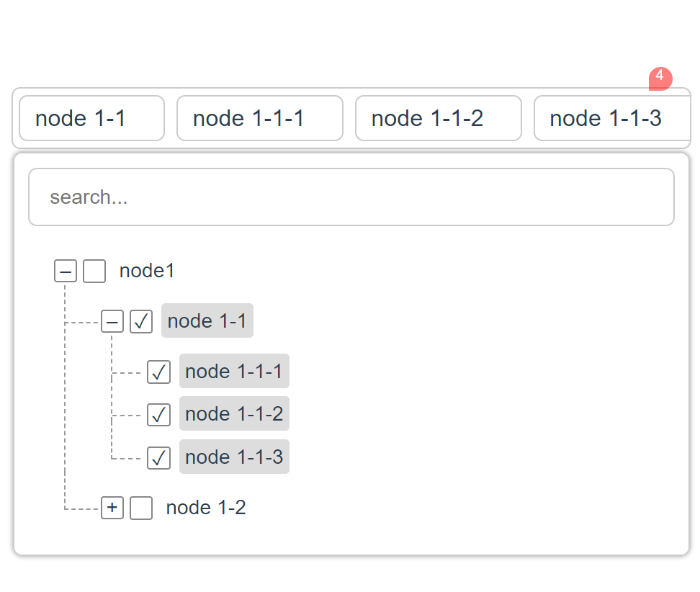Uncheck the checkbox next to node 1-1
Viewport: 700px width, 592px height.
tap(140, 321)
